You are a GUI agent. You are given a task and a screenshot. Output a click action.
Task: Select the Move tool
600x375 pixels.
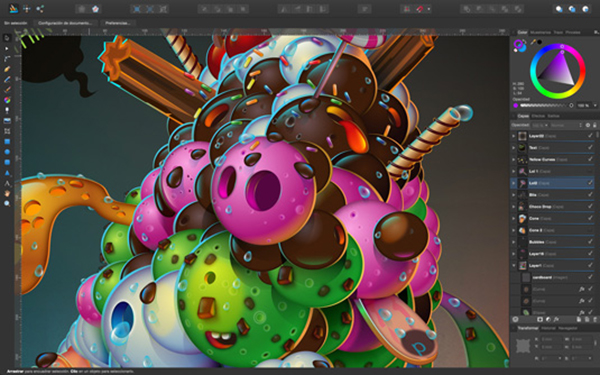pos(7,38)
